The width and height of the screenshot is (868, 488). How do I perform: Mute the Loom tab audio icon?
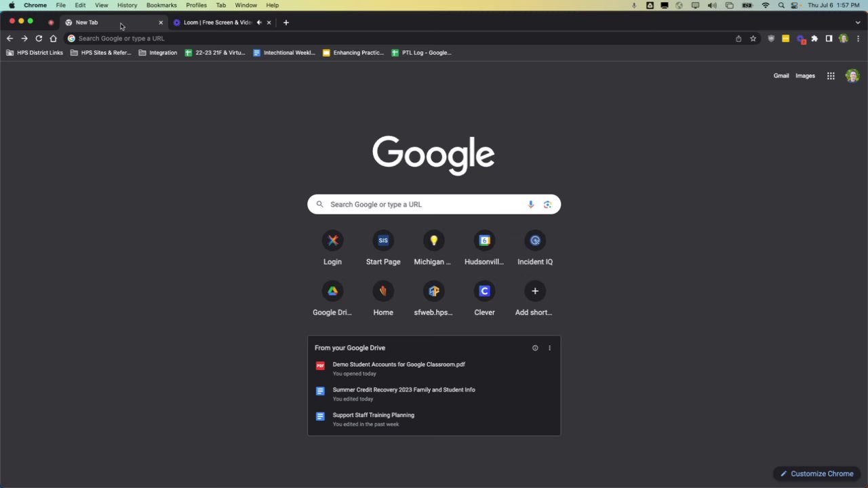[259, 22]
